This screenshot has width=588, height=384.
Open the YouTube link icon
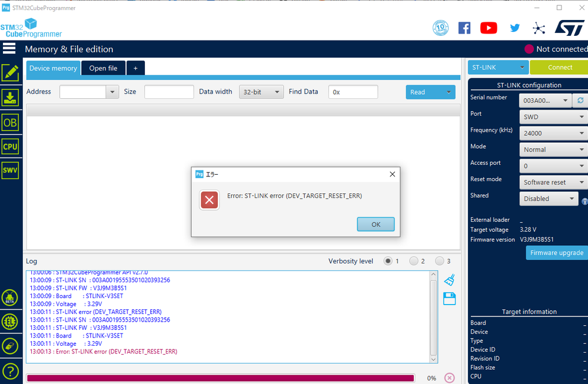click(x=489, y=28)
